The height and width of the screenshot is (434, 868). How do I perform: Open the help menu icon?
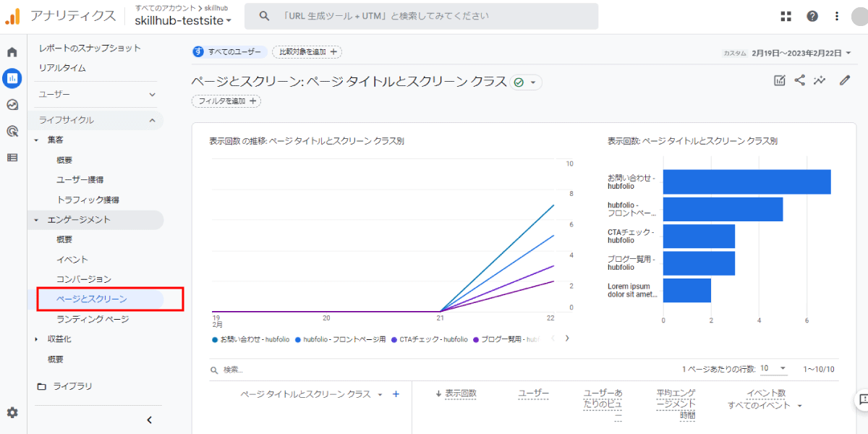point(812,16)
